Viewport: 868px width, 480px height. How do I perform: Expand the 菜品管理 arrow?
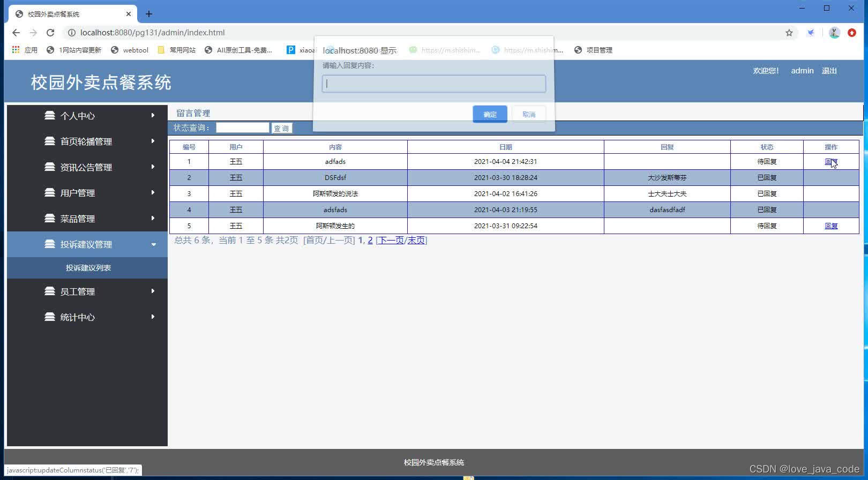point(153,218)
